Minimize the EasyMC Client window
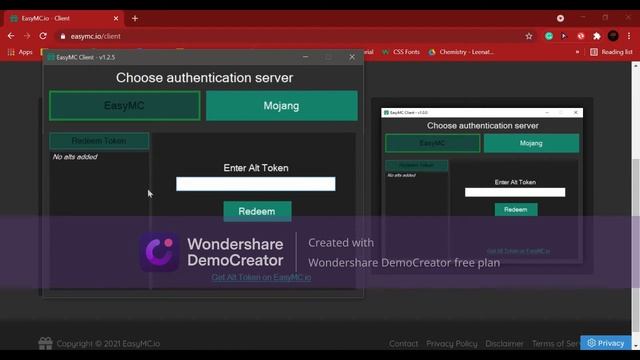This screenshot has width=640, height=360. [305, 57]
